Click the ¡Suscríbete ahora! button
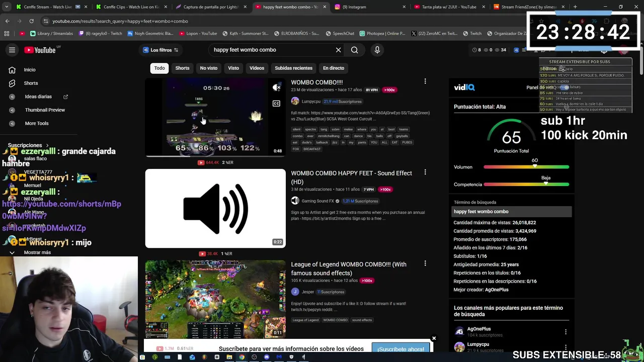Viewport: 644px width, 362px height. [x=401, y=349]
